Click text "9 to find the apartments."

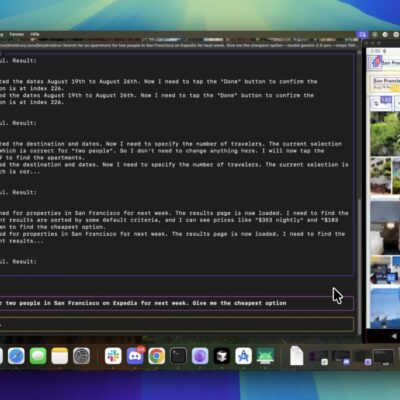(42, 158)
